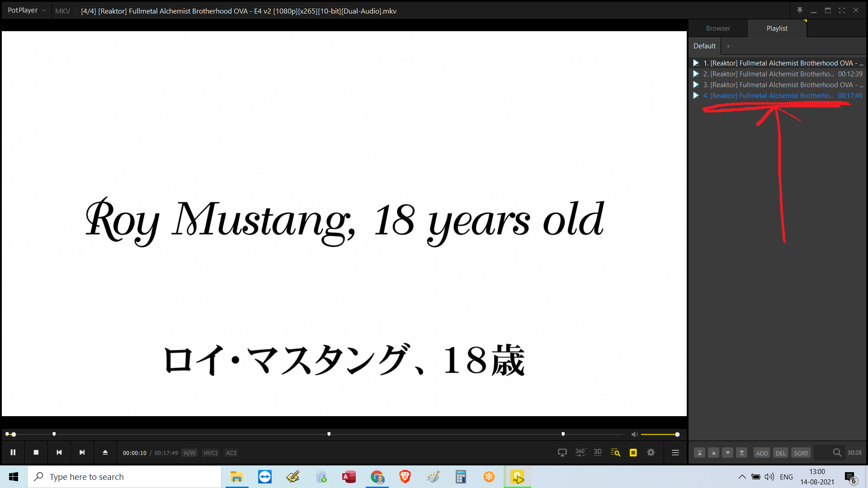Select the Default playlist tab

[x=704, y=46]
